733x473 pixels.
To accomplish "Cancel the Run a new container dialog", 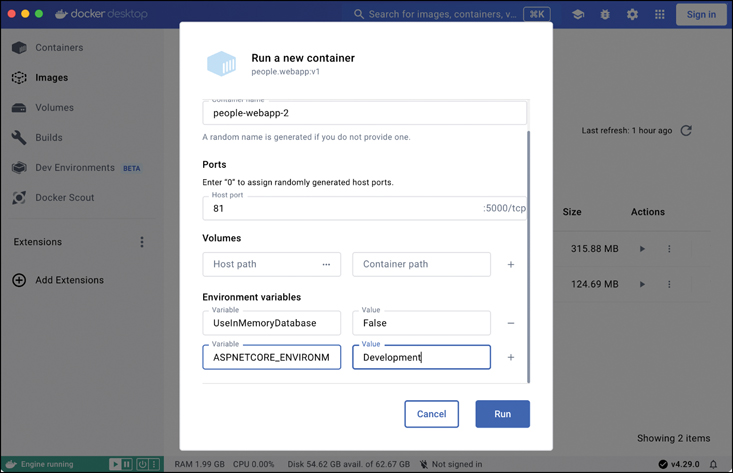I will [431, 414].
